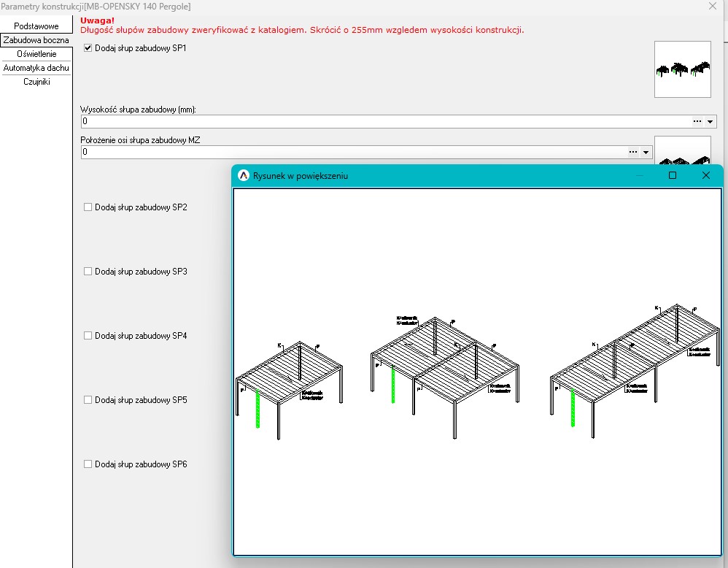The image size is (728, 568).
Task: Minimize the enlarged drawing window
Action: (x=640, y=175)
